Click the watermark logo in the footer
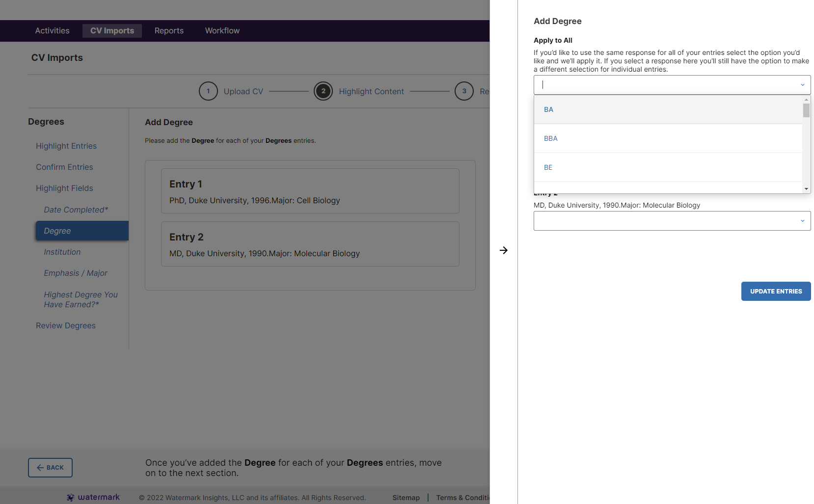Viewport: 814px width, 504px height. point(93,497)
